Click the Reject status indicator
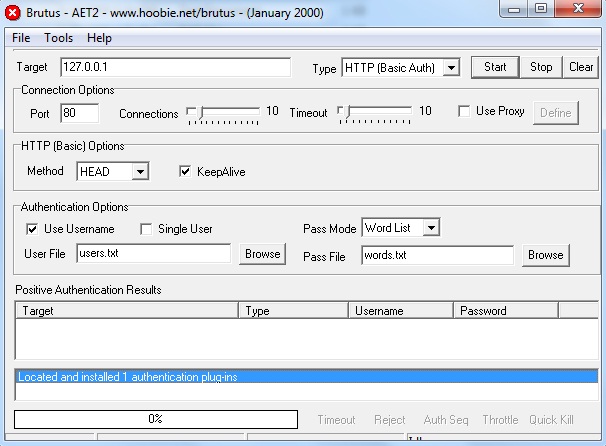 390,420
